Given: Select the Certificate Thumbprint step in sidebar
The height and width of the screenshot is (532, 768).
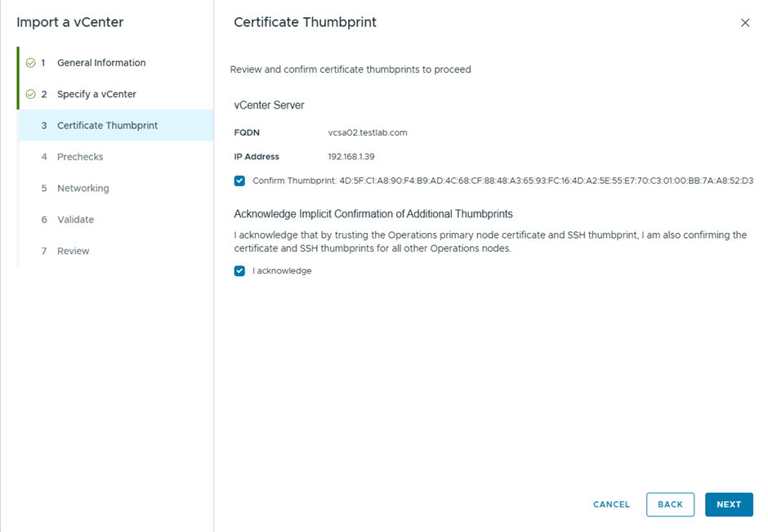Looking at the screenshot, I should pyautogui.click(x=107, y=126).
